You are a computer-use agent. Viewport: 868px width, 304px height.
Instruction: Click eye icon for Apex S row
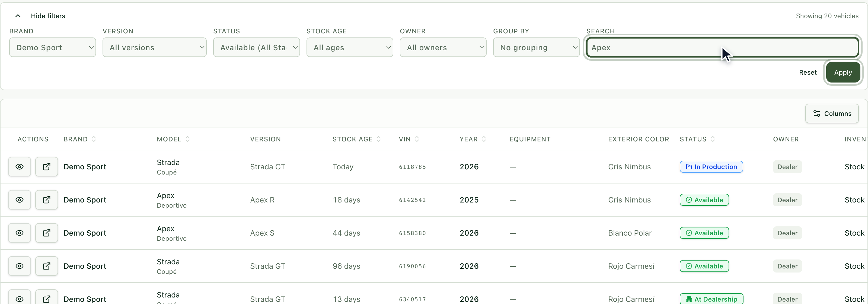click(x=20, y=233)
